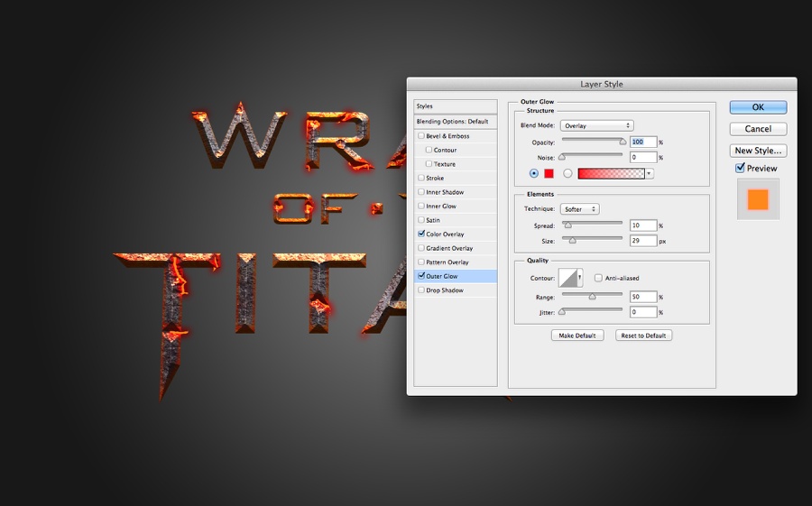This screenshot has height=506, width=812.
Task: Click the New Style... button
Action: pos(758,151)
